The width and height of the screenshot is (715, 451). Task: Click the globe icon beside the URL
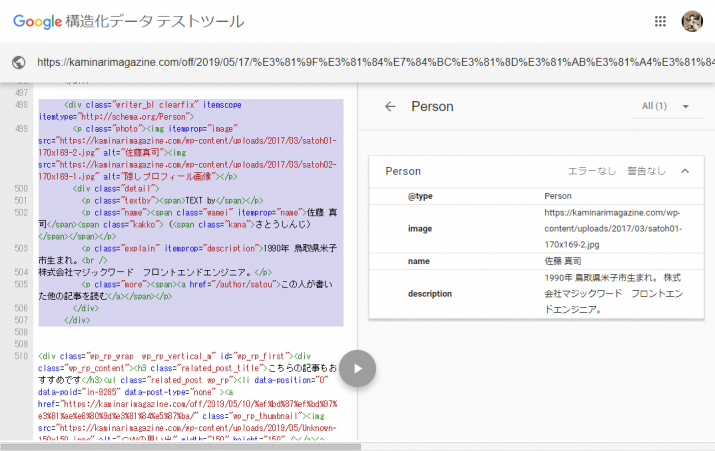click(18, 62)
